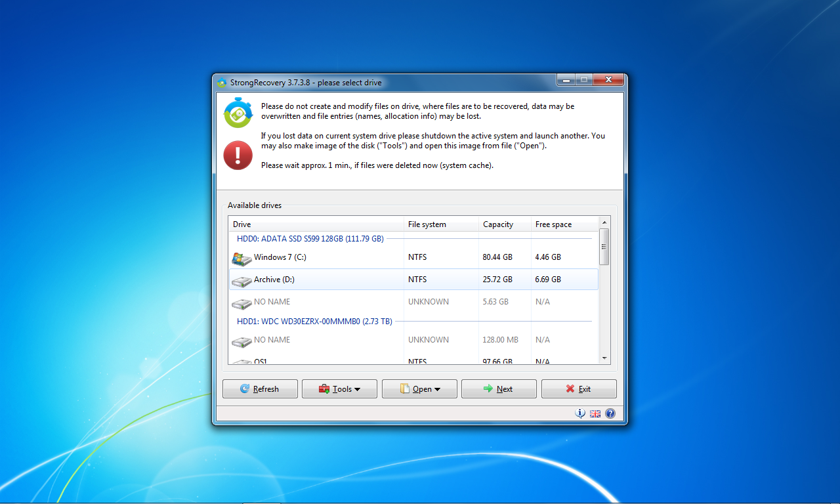
Task: Click the drive list scrollbar down arrow
Action: pos(604,358)
